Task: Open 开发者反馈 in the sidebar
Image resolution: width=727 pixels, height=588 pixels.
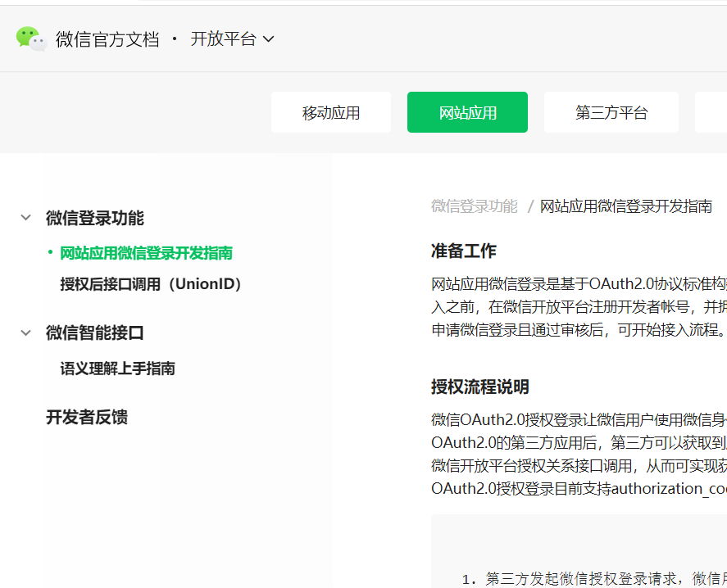Action: [x=87, y=417]
